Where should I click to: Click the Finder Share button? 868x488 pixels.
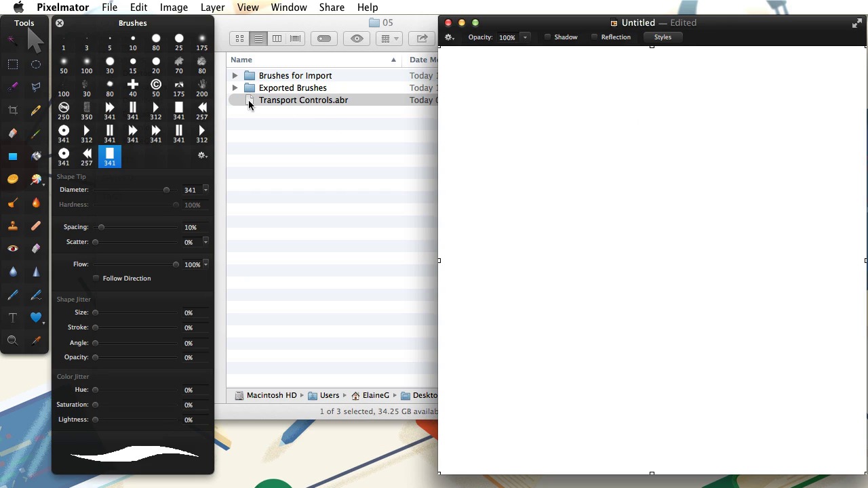click(422, 39)
